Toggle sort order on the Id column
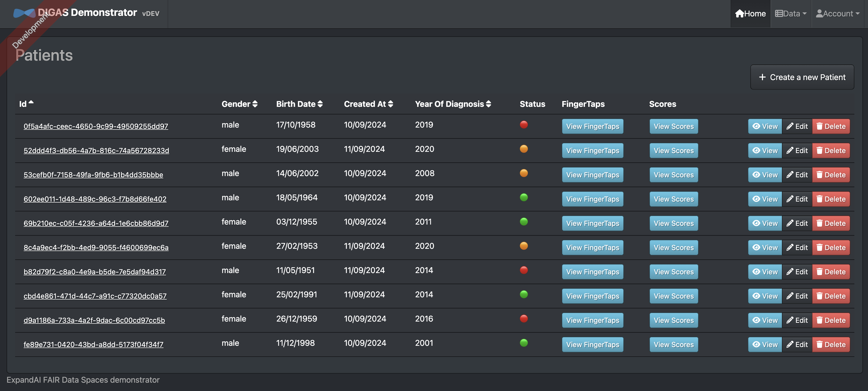868x391 pixels. pos(26,104)
